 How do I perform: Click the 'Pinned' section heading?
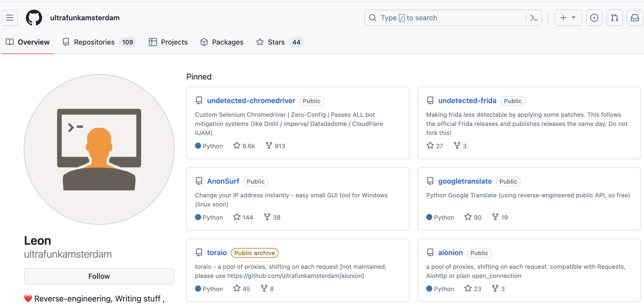199,77
